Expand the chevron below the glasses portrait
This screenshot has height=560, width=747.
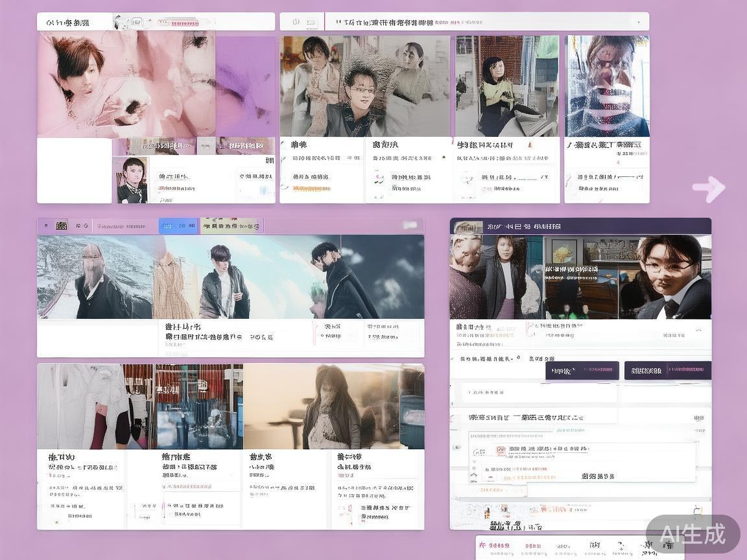click(698, 330)
